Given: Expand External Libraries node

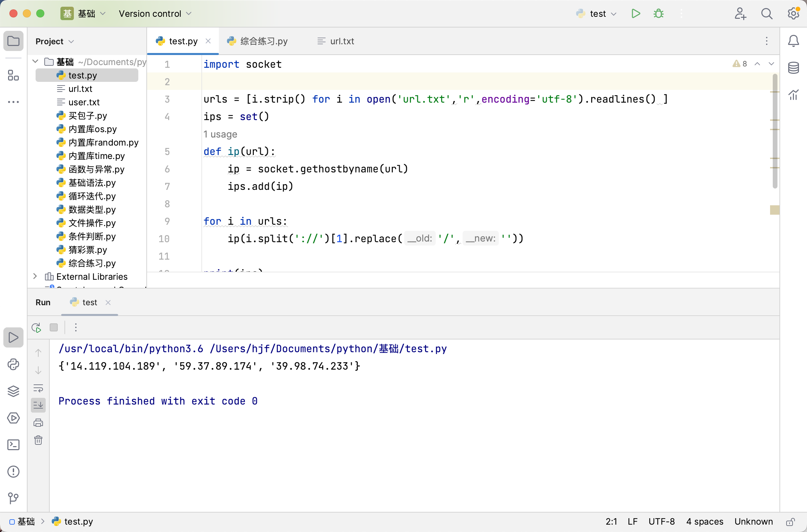Looking at the screenshot, I should [x=35, y=276].
